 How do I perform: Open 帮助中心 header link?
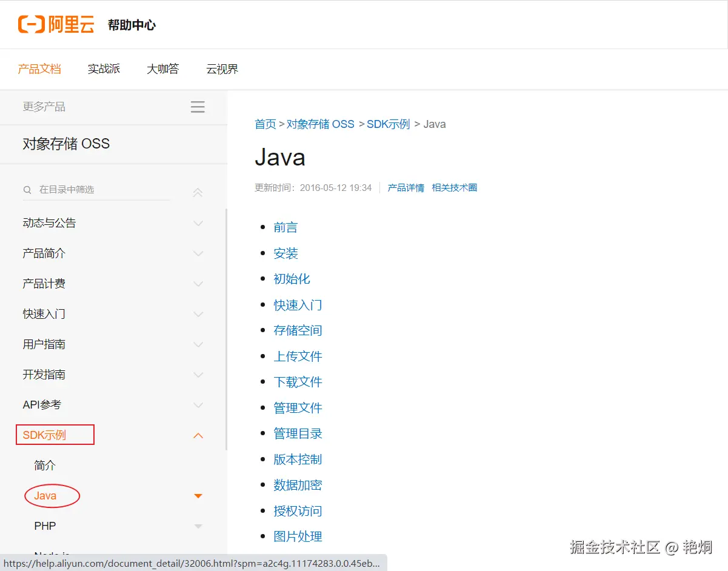132,25
